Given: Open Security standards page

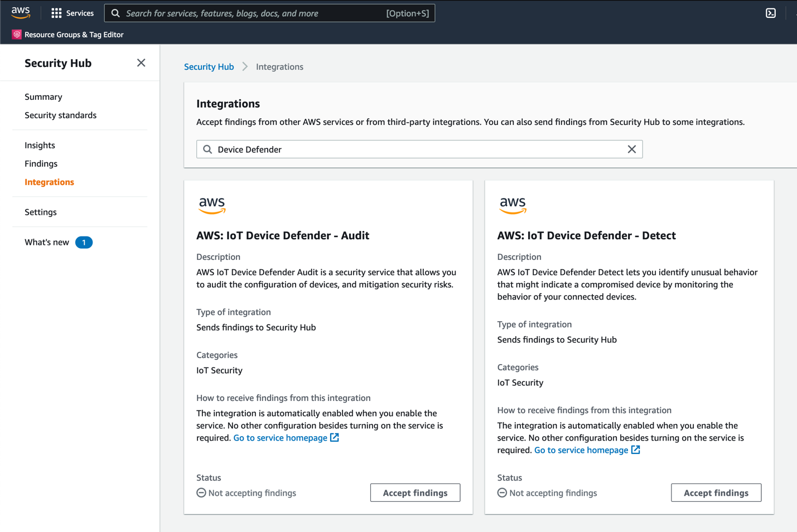Looking at the screenshot, I should tap(60, 115).
